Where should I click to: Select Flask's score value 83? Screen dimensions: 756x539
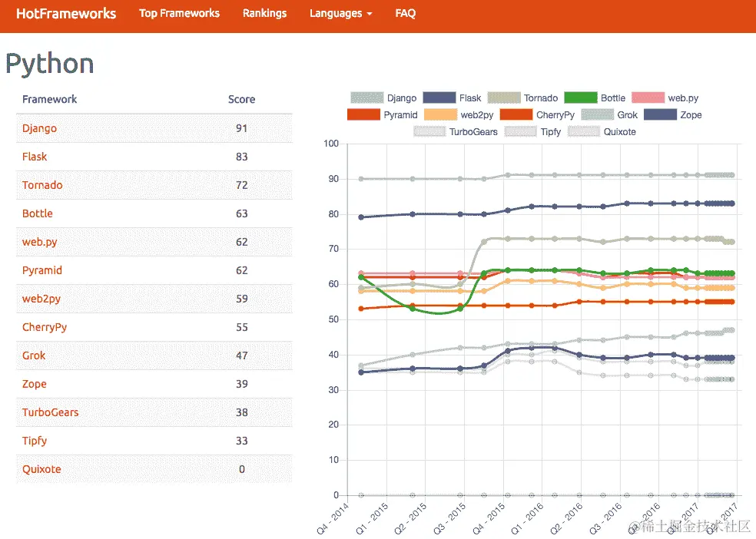[x=241, y=157]
